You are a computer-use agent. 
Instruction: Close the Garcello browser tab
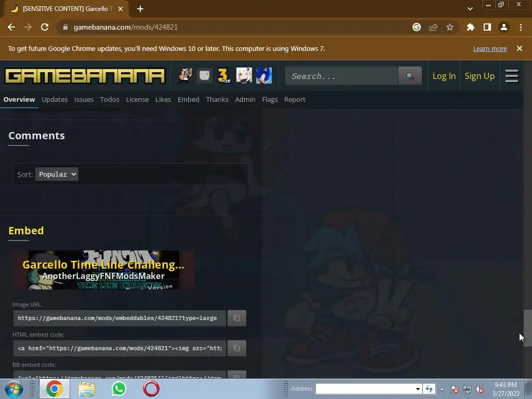[121, 9]
